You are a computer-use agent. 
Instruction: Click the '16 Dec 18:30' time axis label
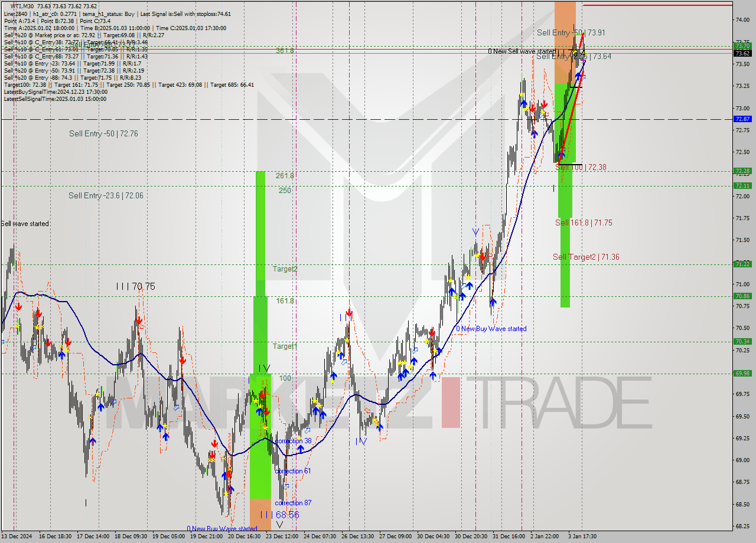click(x=56, y=537)
